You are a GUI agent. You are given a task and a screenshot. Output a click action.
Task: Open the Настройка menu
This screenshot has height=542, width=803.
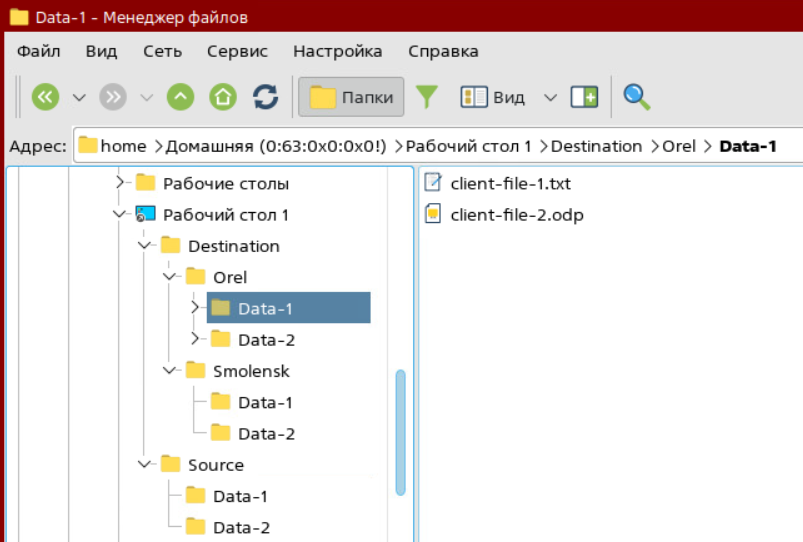point(337,51)
